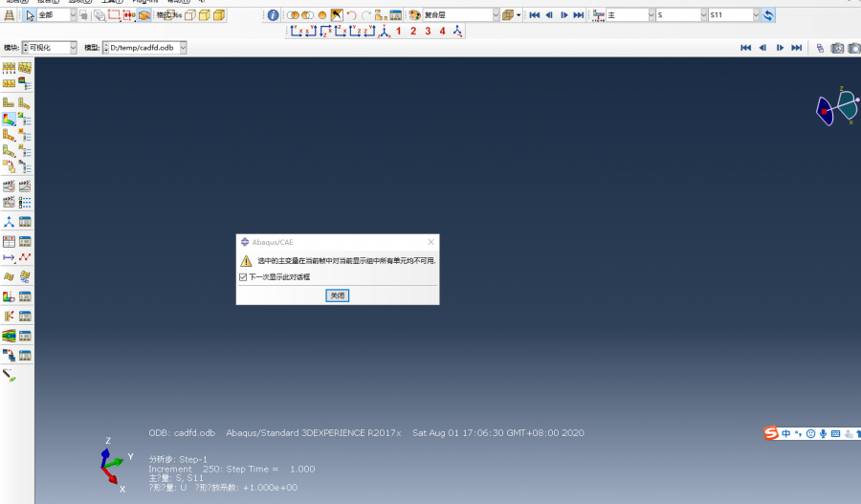The height and width of the screenshot is (504, 861).
Task: Uncheck the 下一次显示此对话框 checkbox
Action: (x=243, y=277)
